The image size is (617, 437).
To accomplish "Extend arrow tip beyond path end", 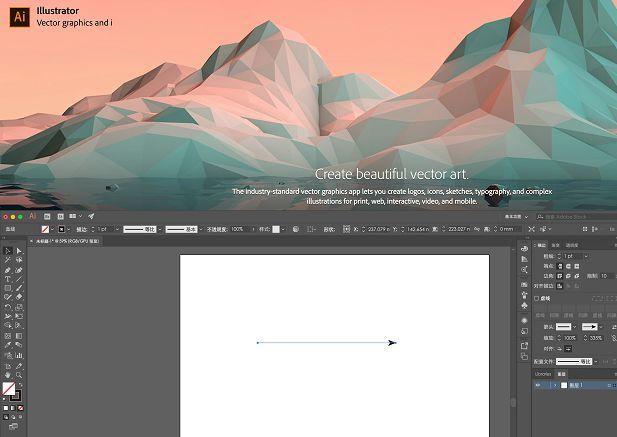I will [560, 348].
